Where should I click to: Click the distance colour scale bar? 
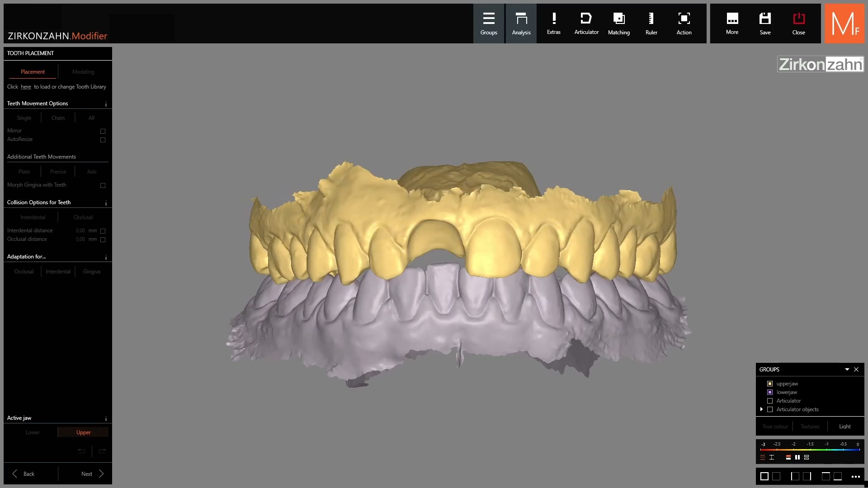pos(810,450)
